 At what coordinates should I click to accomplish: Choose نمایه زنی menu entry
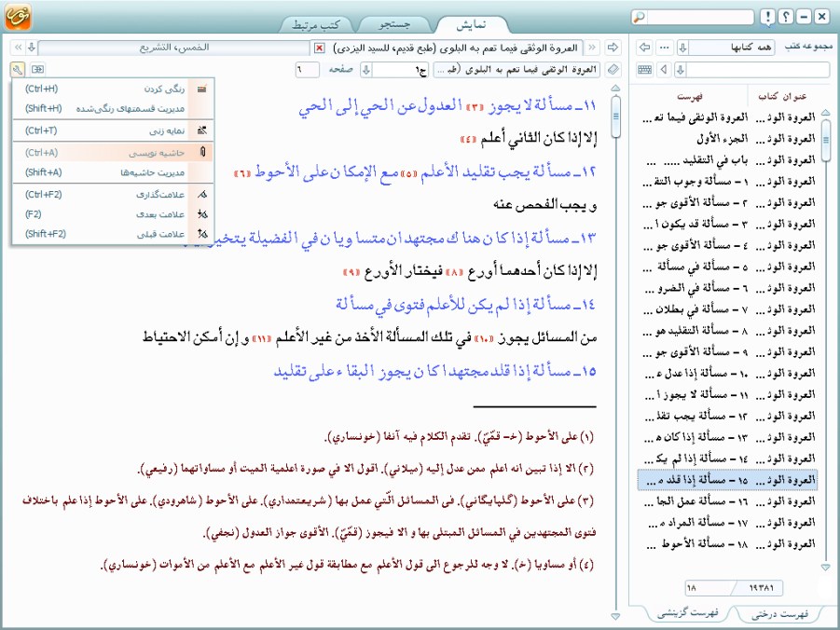(x=113, y=130)
